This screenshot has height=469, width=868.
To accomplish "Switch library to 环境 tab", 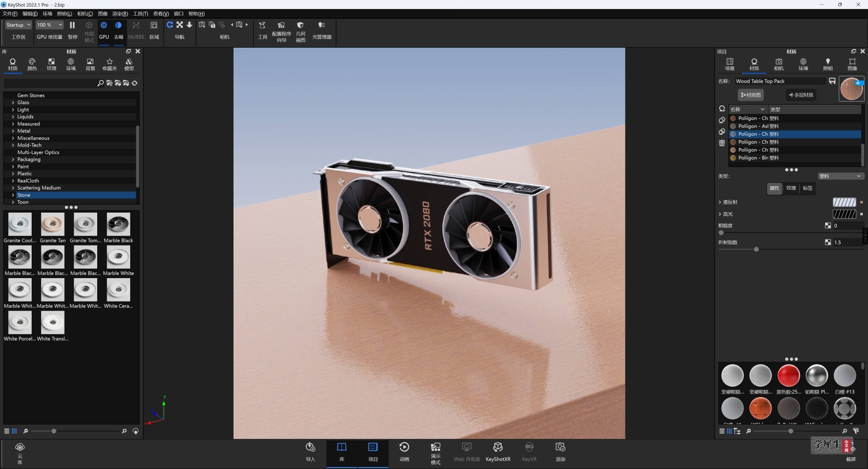I will point(71,64).
